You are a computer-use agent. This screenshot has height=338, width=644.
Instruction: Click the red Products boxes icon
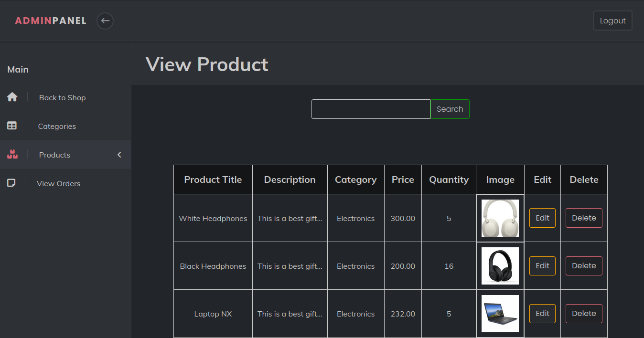coord(12,155)
